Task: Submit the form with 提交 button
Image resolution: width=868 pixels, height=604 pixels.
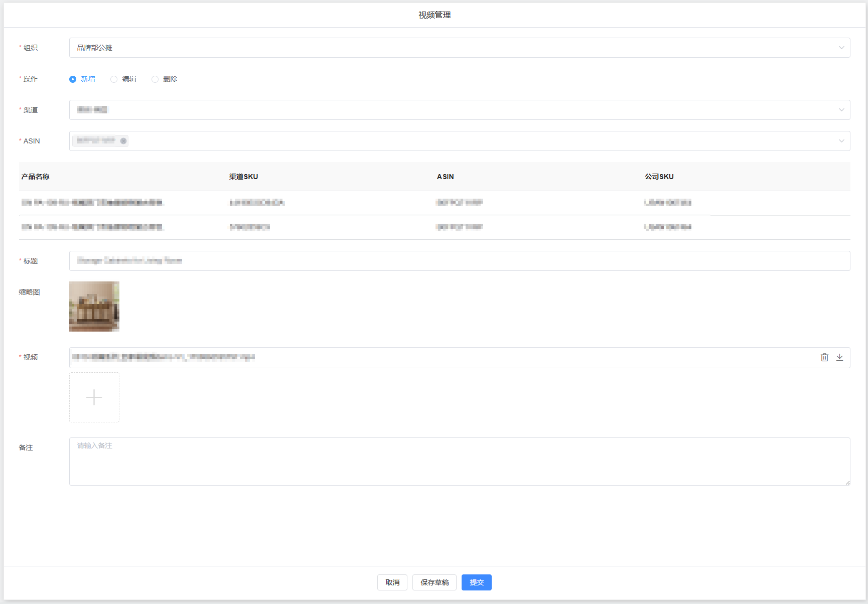Action: 477,582
